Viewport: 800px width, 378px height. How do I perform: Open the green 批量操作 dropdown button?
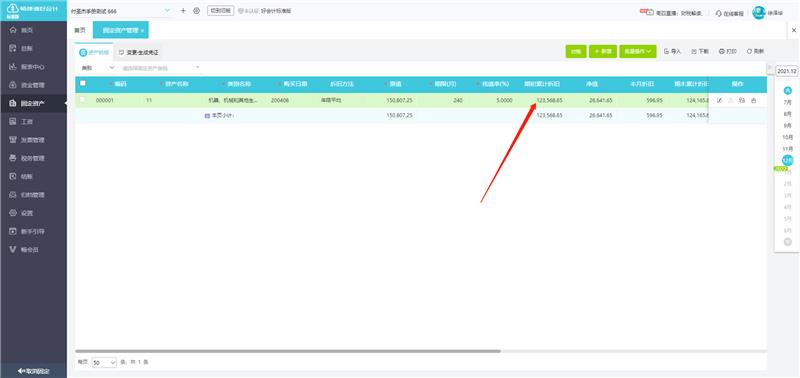pyautogui.click(x=638, y=52)
